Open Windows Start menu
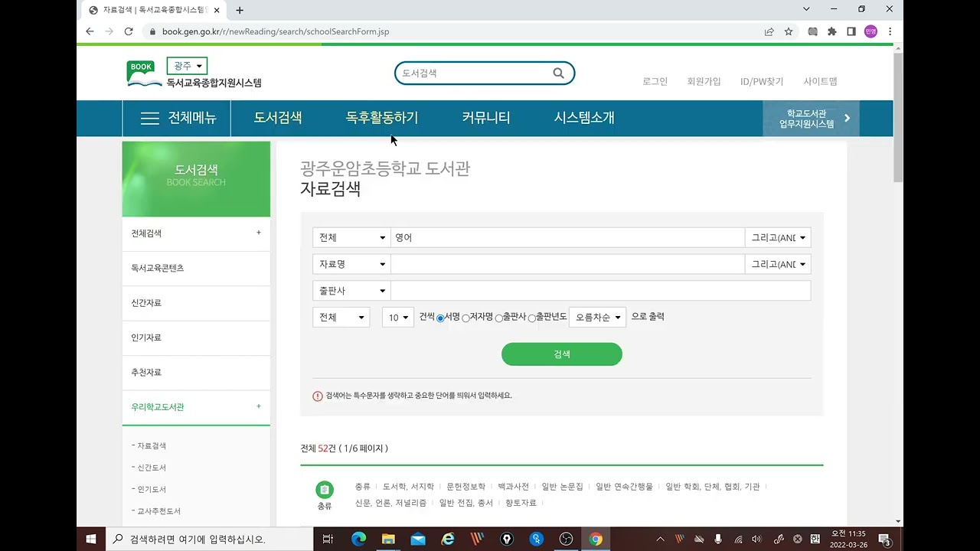The height and width of the screenshot is (551, 980). [x=91, y=539]
